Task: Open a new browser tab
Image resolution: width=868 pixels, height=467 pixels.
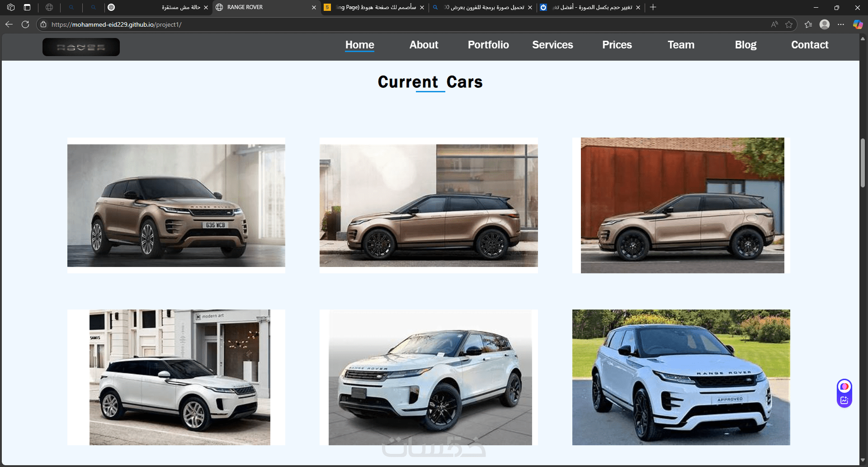Action: pos(653,7)
